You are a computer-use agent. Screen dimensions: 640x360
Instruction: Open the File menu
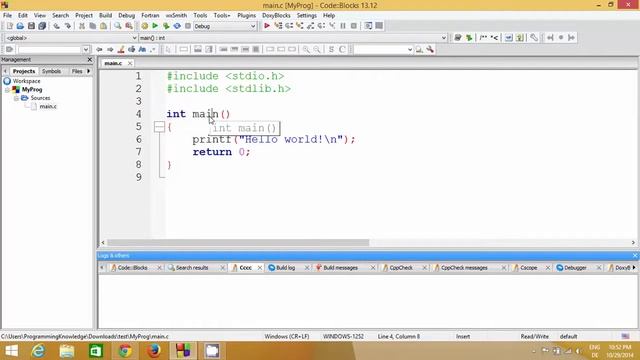click(x=7, y=16)
